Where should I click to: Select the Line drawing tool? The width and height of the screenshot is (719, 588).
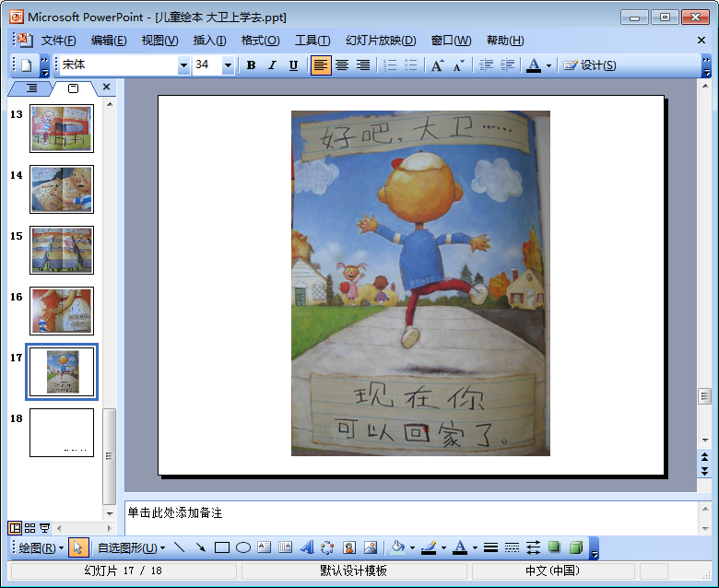point(180,547)
